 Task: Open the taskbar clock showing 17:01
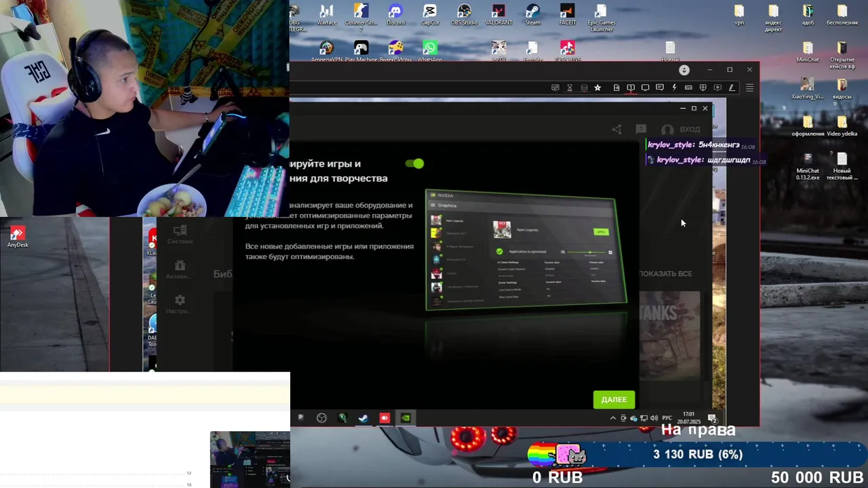pos(689,418)
